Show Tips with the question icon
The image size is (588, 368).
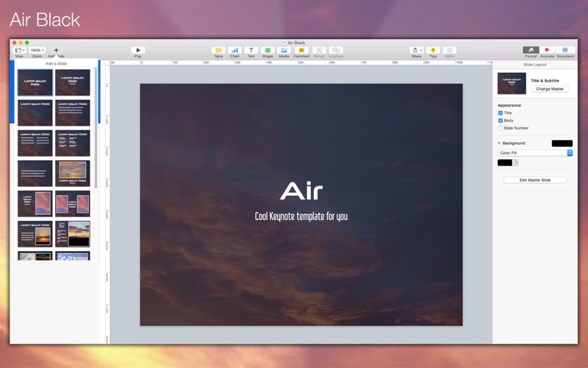433,50
